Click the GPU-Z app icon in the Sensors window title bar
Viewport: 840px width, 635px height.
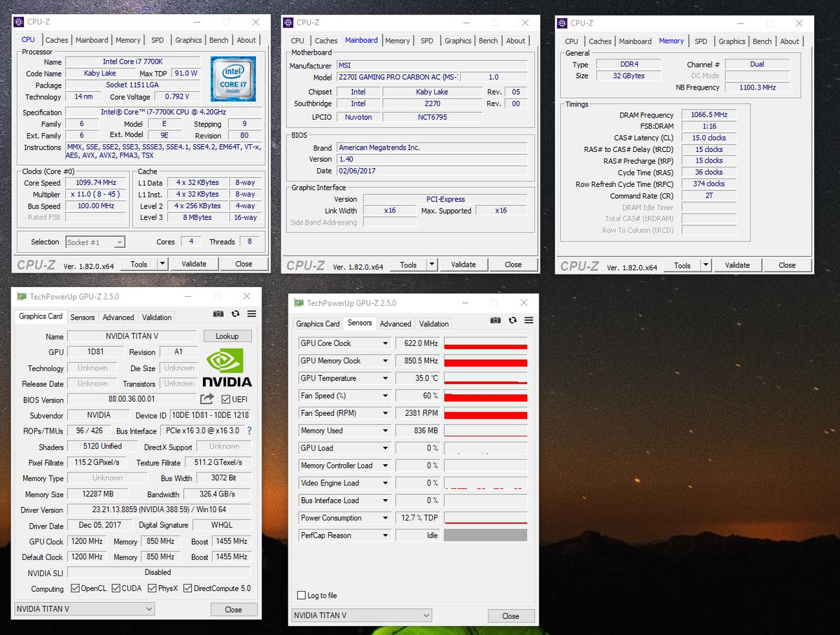[x=299, y=303]
